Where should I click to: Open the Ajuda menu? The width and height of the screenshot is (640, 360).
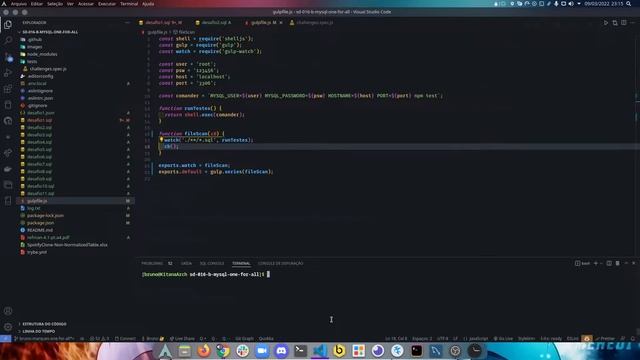[148, 4]
